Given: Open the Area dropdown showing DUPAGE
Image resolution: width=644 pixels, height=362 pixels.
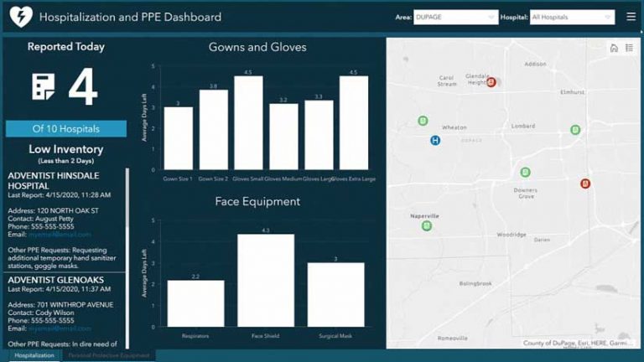Looking at the screenshot, I should pos(455,18).
